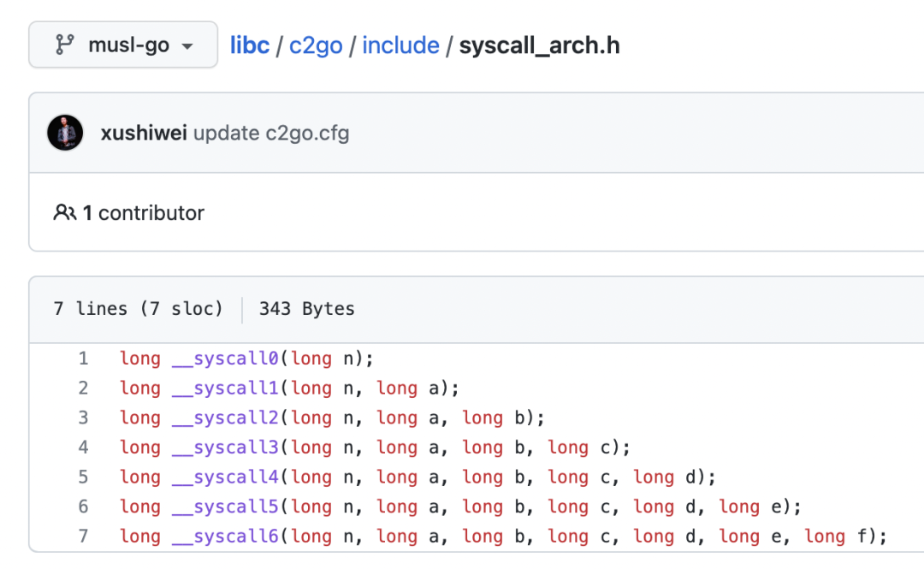Click the '1 contributor' text
This screenshot has height=569, width=924.
[143, 213]
